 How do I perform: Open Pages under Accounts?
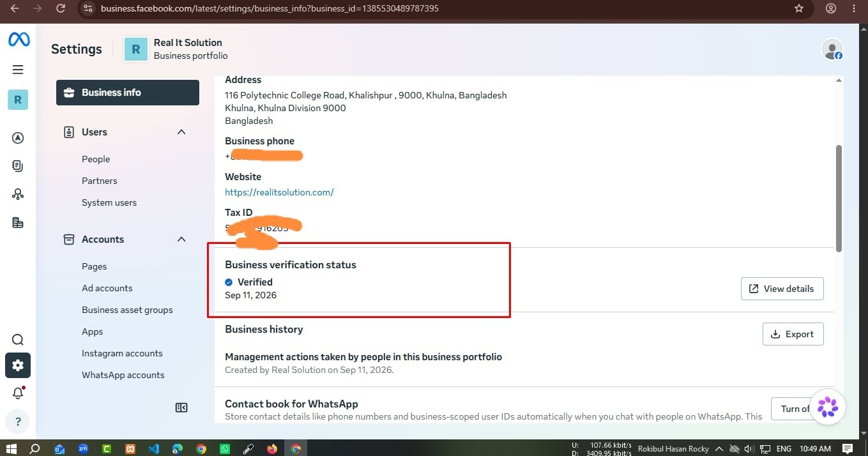(95, 266)
